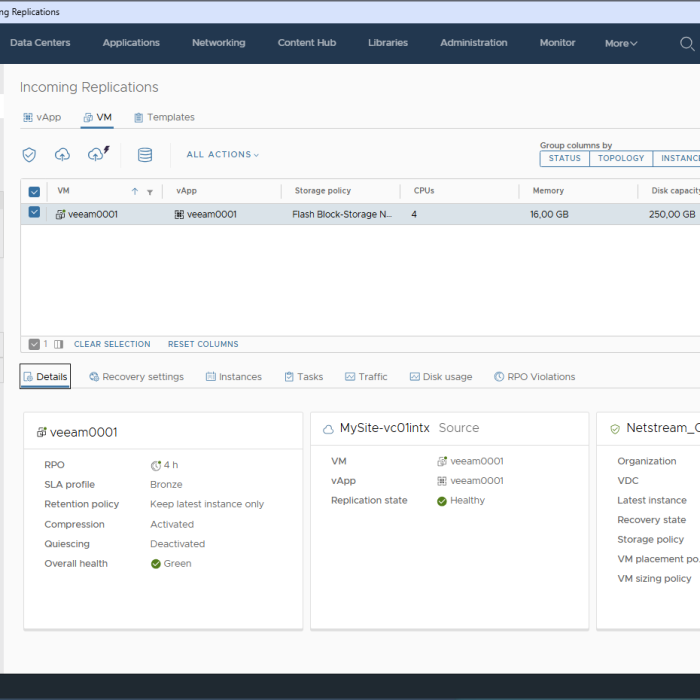Expand the More menu in navigation bar

pos(621,43)
